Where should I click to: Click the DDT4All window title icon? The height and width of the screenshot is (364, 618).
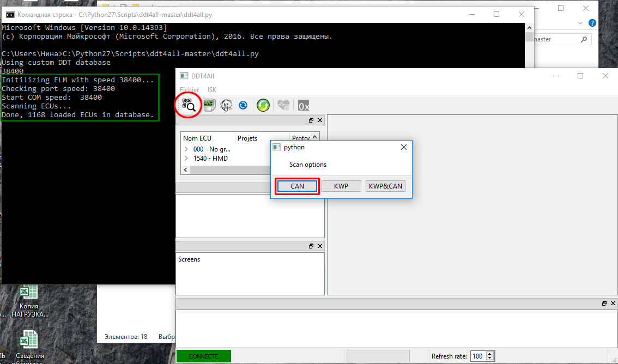pos(184,76)
